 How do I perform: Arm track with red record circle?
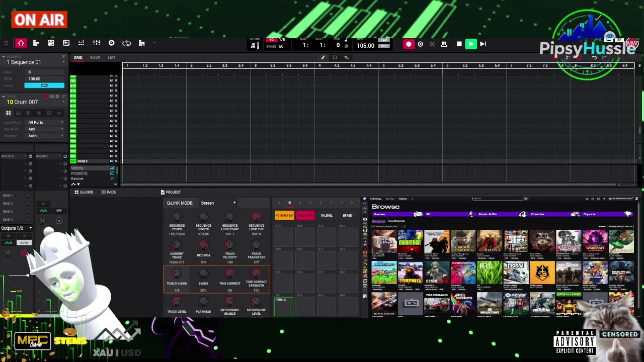pos(46,97)
